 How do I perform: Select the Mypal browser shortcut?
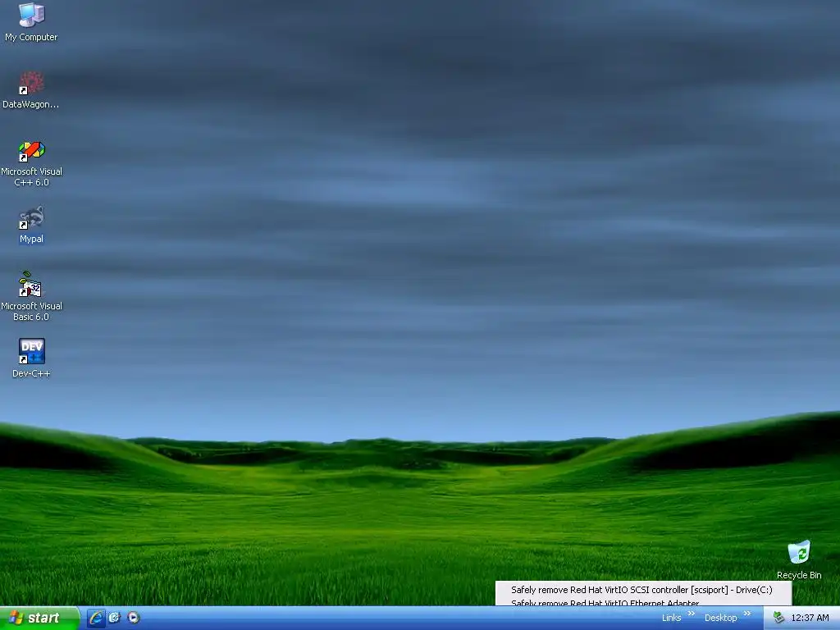click(31, 225)
